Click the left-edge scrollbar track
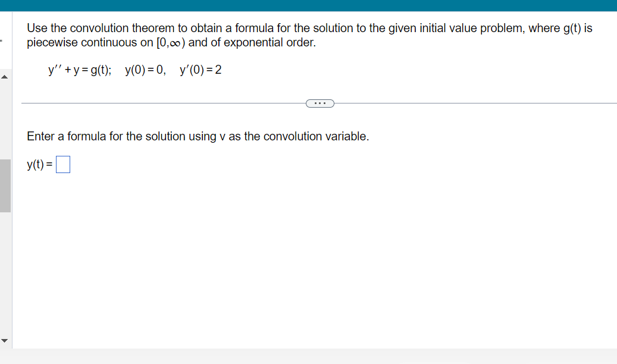This screenshot has height=364, width=617. [x=7, y=268]
